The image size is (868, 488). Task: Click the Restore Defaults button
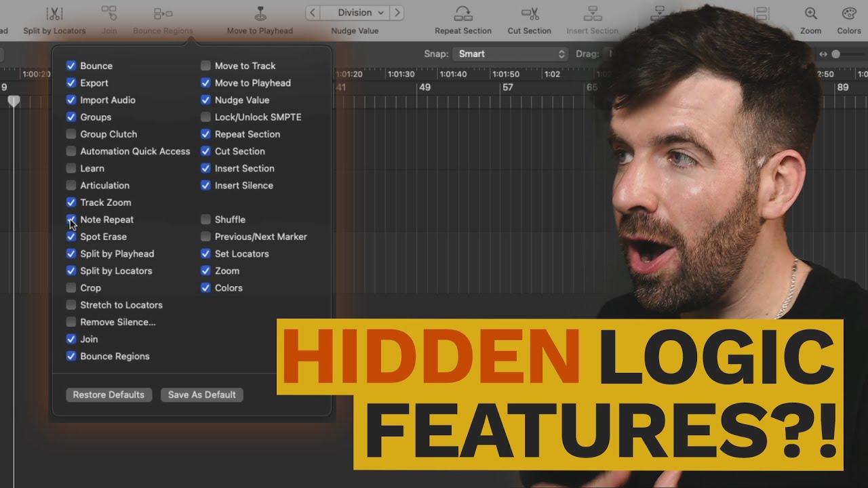[x=108, y=394]
